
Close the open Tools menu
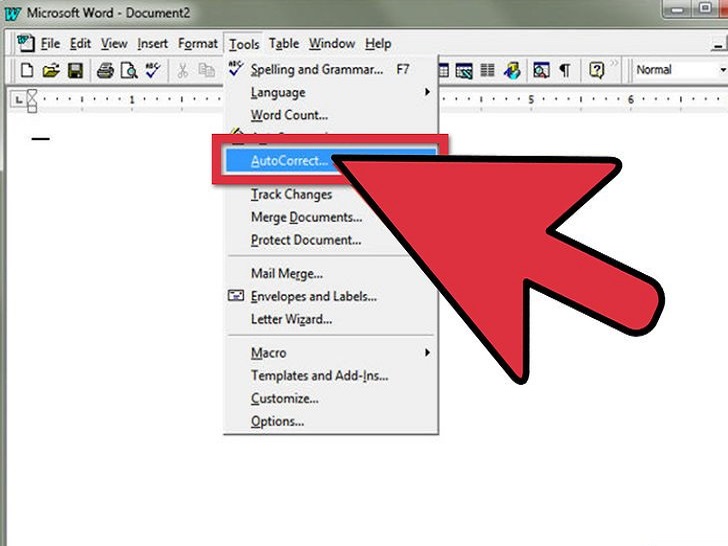coord(244,44)
